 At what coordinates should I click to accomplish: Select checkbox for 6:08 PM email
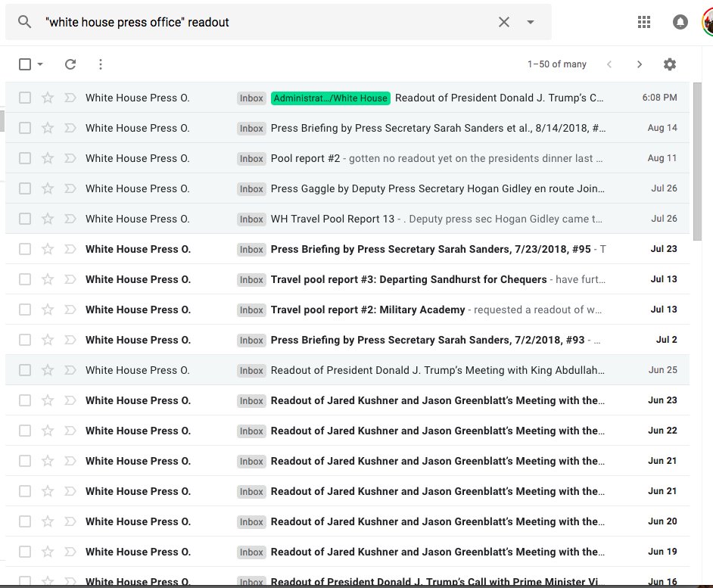(25, 98)
